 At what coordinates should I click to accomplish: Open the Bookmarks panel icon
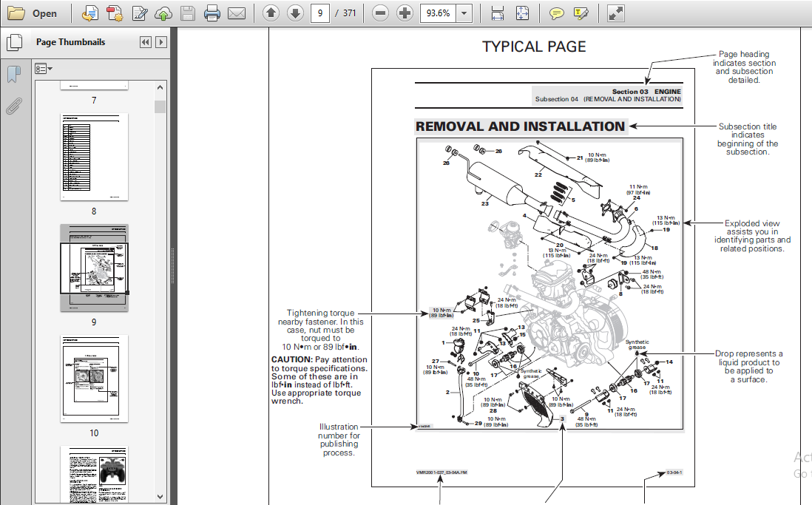tap(13, 73)
